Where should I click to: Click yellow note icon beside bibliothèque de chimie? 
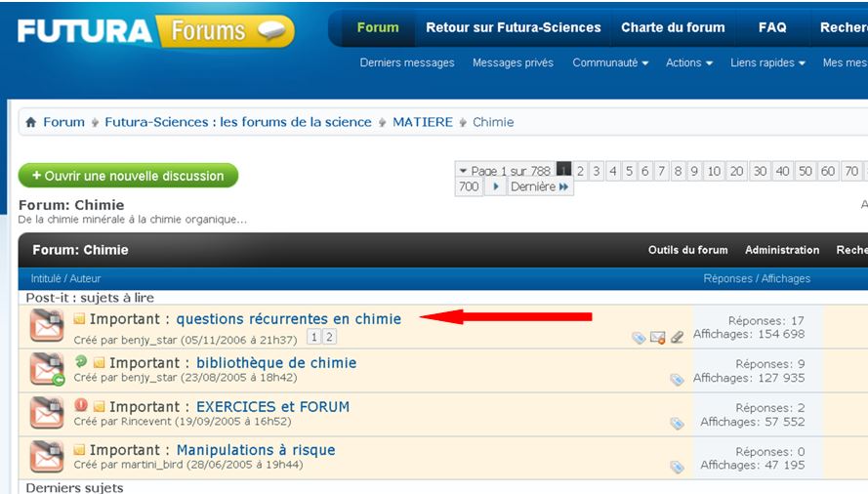coord(99,363)
